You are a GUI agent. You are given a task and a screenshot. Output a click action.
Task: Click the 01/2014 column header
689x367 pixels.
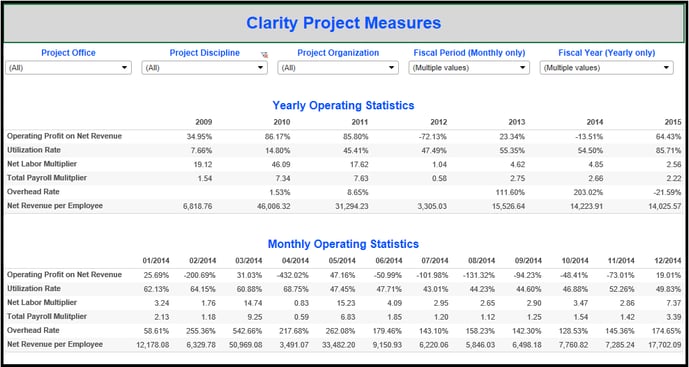tap(156, 261)
